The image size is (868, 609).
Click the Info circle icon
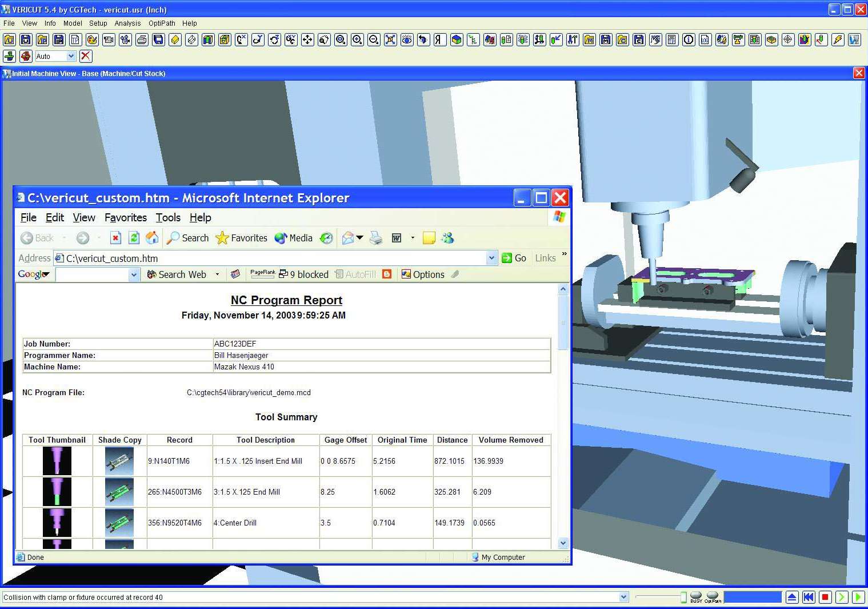689,39
